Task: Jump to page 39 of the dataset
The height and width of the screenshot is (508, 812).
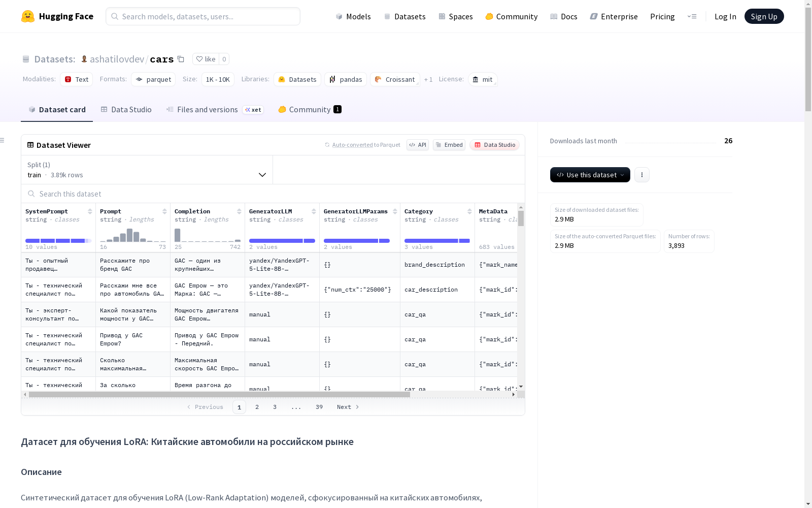Action: click(x=319, y=407)
